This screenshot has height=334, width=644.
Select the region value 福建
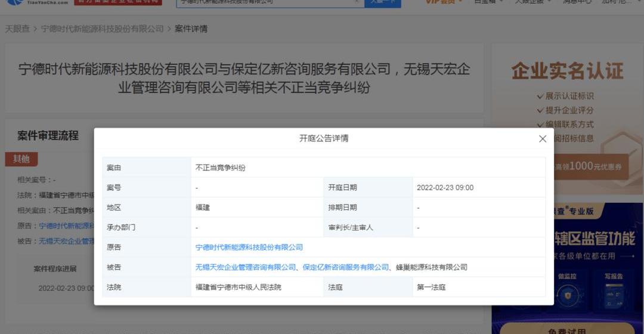[x=203, y=208]
